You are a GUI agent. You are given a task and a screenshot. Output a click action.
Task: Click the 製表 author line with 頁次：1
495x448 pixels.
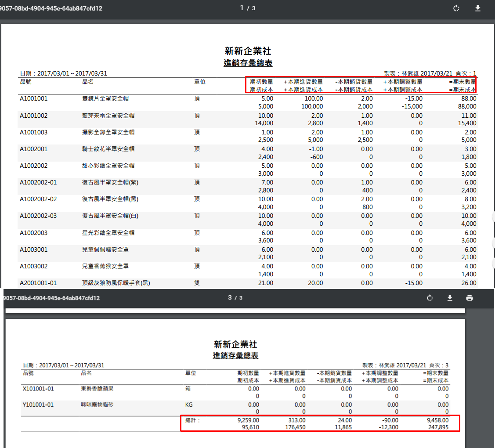tap(430, 73)
